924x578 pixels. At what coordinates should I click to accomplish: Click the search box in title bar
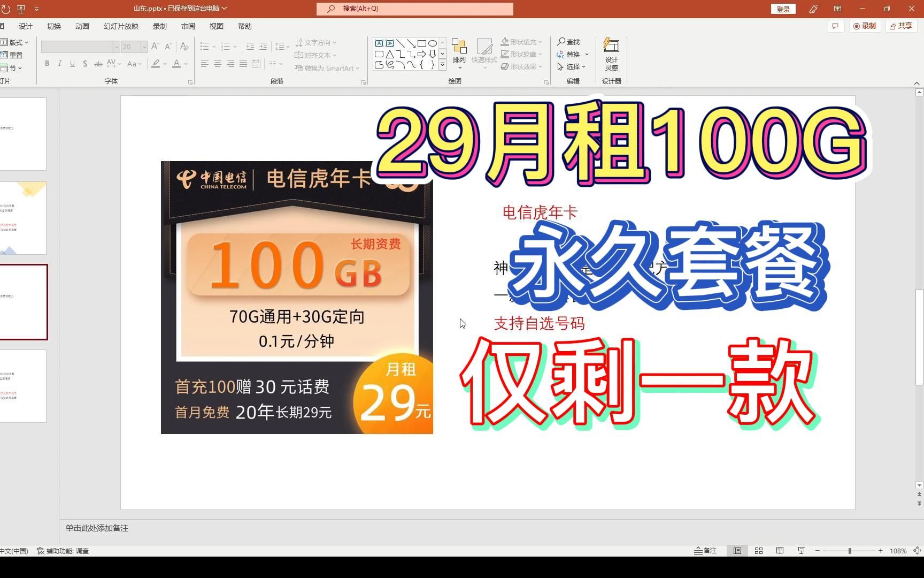coord(415,9)
